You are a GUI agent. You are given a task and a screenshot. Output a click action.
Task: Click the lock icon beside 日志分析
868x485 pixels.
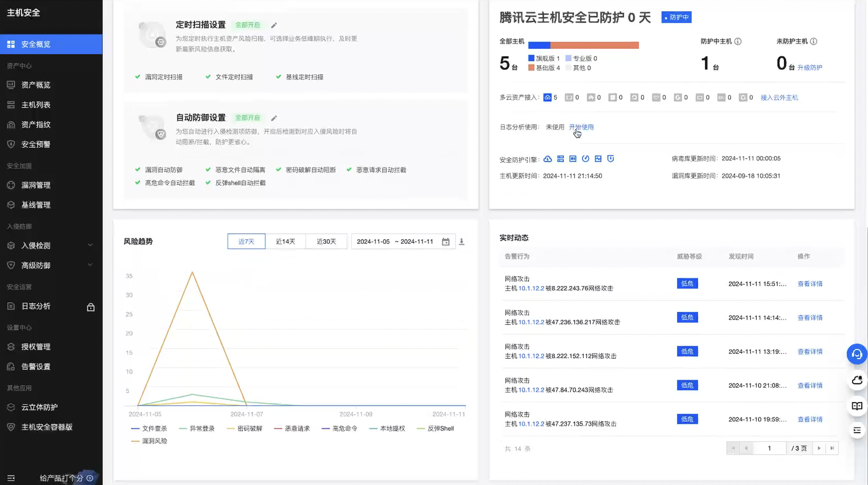[91, 307]
